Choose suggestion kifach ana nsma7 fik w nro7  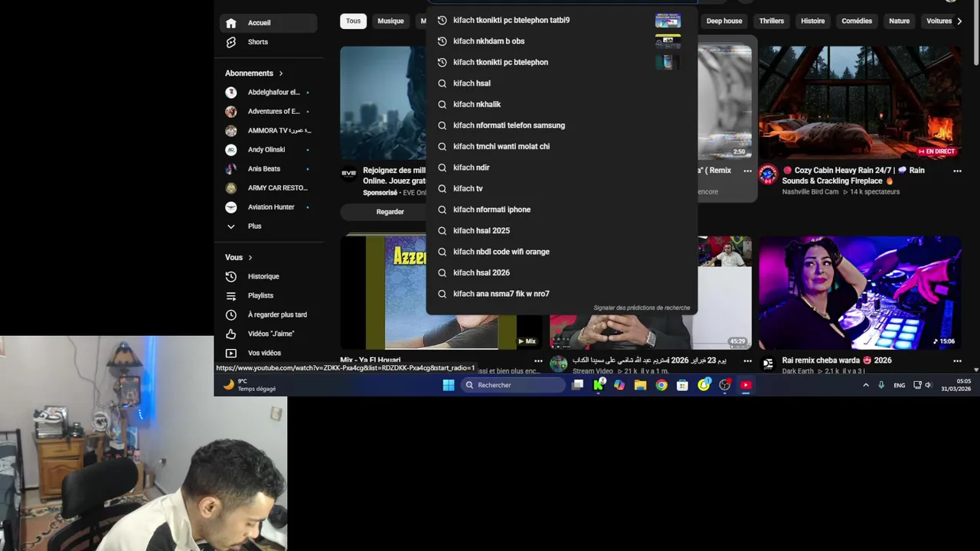(x=561, y=294)
